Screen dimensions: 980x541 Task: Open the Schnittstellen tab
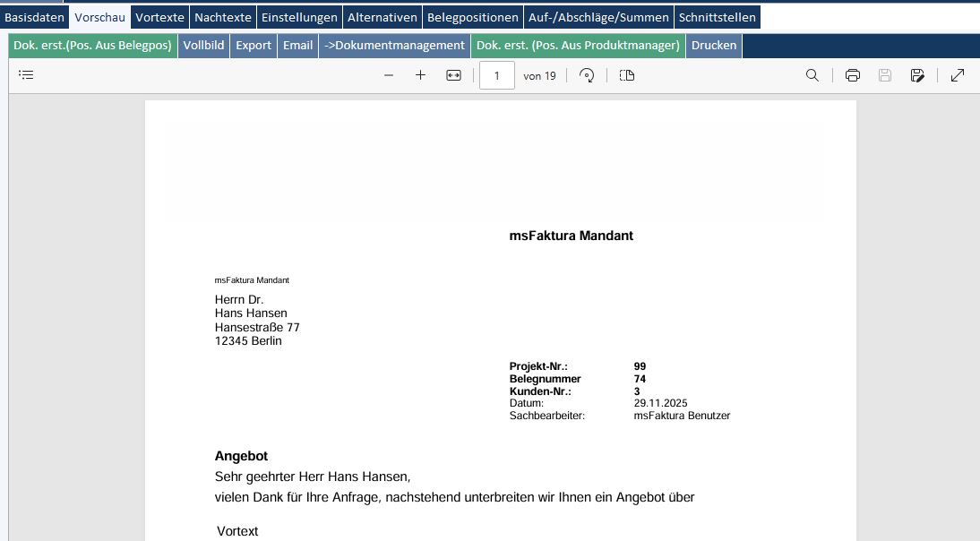tap(718, 17)
